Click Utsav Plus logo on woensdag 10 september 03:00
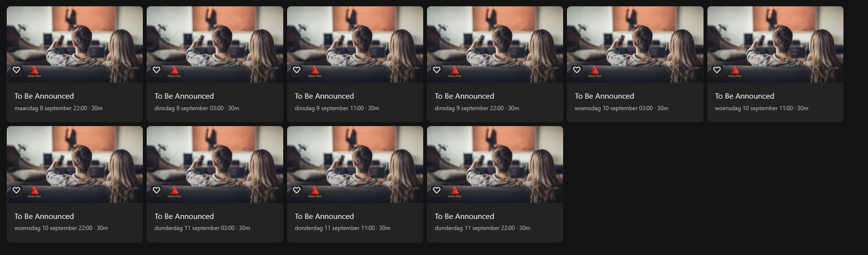The height and width of the screenshot is (255, 868). click(594, 71)
